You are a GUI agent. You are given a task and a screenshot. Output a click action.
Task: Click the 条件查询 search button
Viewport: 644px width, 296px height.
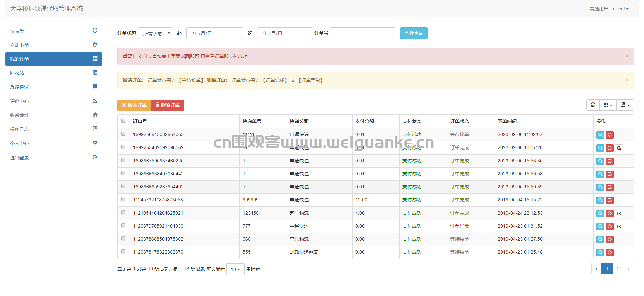coord(414,33)
